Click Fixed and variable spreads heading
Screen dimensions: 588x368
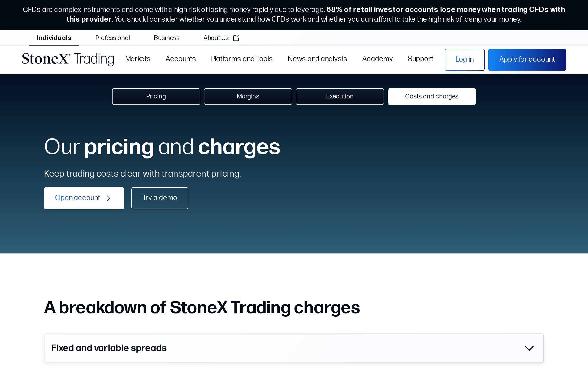coord(109,348)
